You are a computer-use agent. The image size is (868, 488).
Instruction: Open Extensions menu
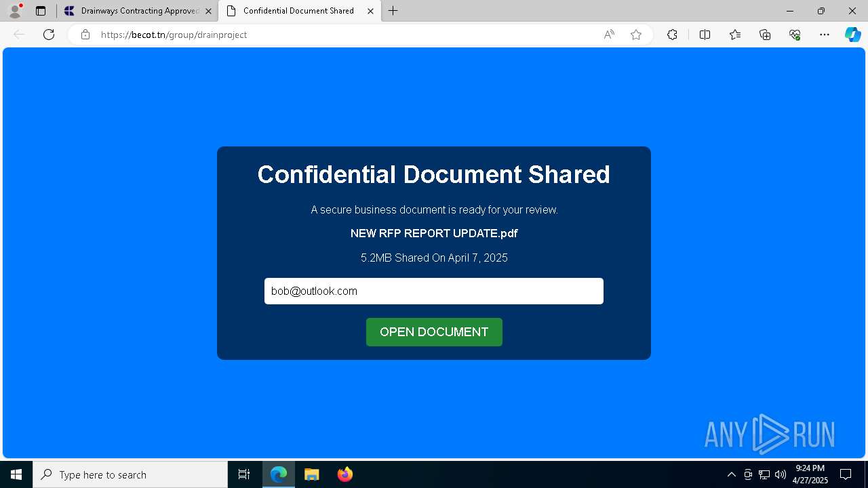point(672,35)
